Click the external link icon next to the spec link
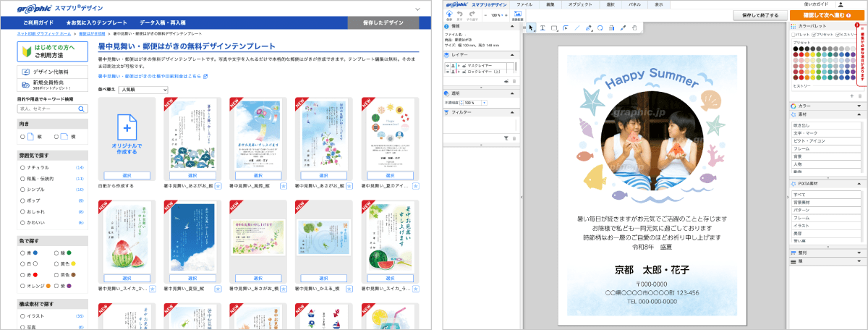This screenshot has height=330, width=868. pos(206,76)
